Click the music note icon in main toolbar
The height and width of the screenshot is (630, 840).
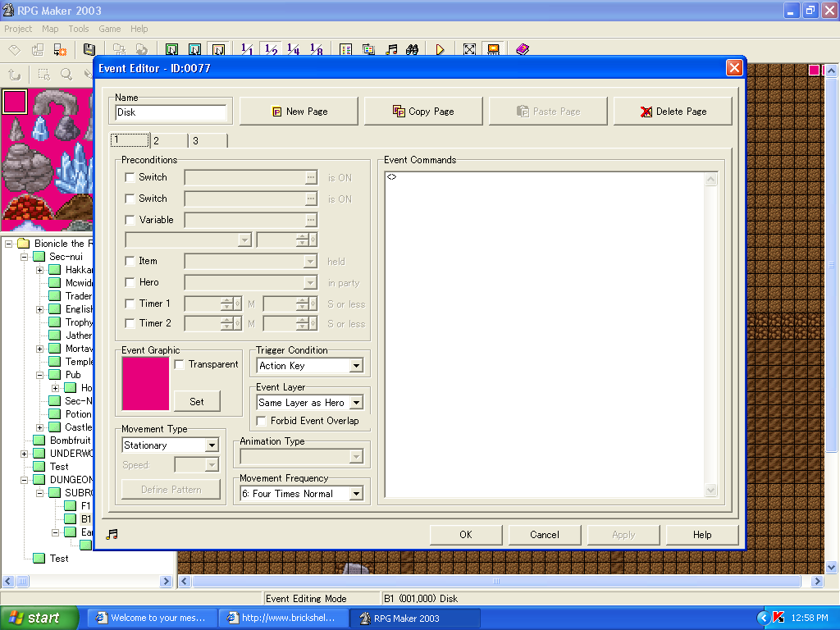(391, 50)
